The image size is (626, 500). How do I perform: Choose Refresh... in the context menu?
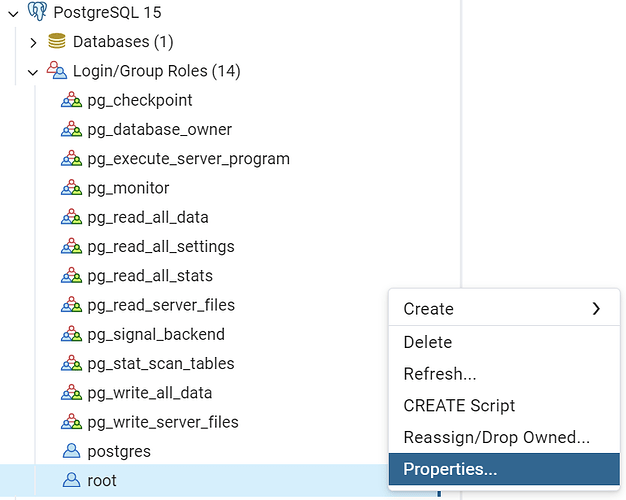tap(504, 374)
